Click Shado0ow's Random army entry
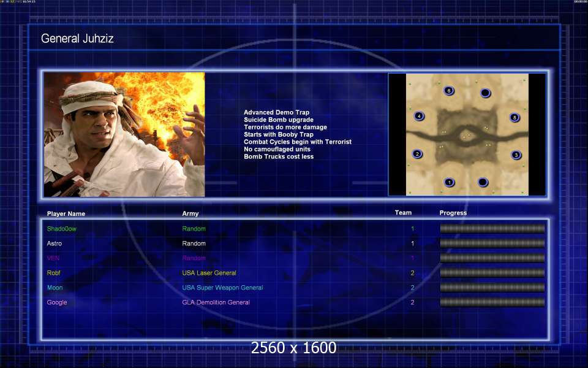Image resolution: width=588 pixels, height=368 pixels. coord(194,229)
